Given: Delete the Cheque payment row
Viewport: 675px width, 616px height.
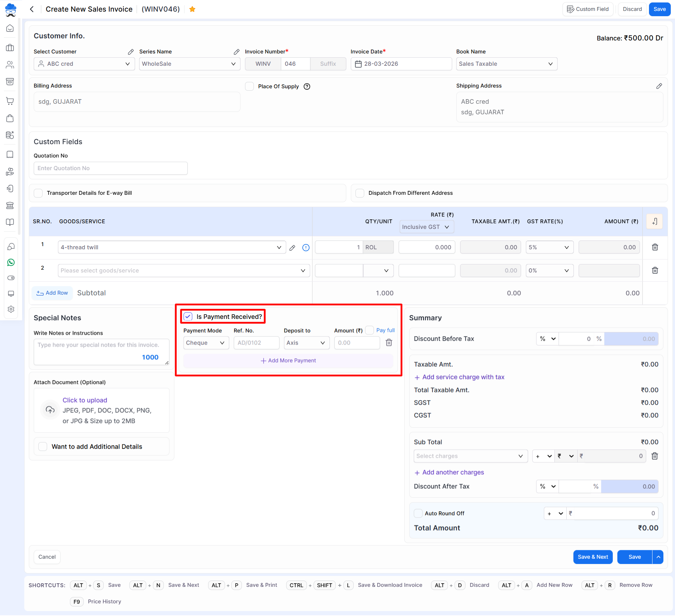Looking at the screenshot, I should tap(389, 342).
